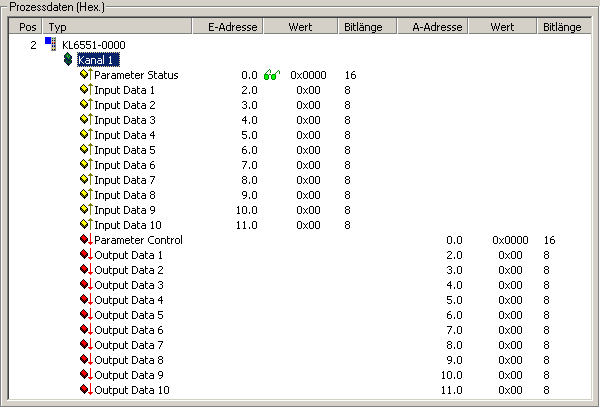Image resolution: width=600 pixels, height=408 pixels.
Task: Click the Parameter Status value 0x0000
Action: click(308, 75)
